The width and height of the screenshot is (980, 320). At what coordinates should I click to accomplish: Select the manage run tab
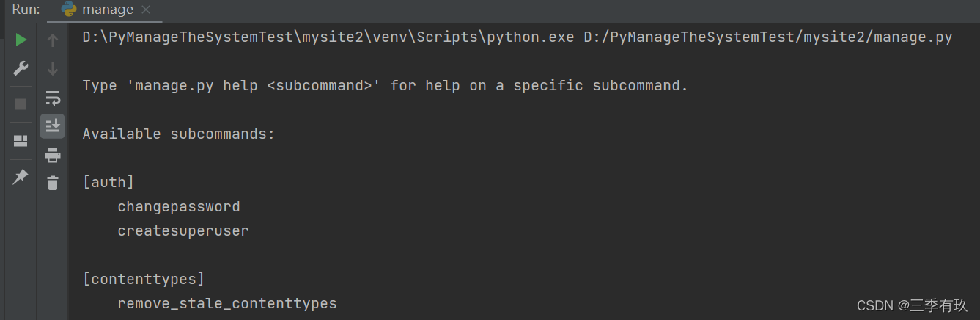click(x=108, y=10)
